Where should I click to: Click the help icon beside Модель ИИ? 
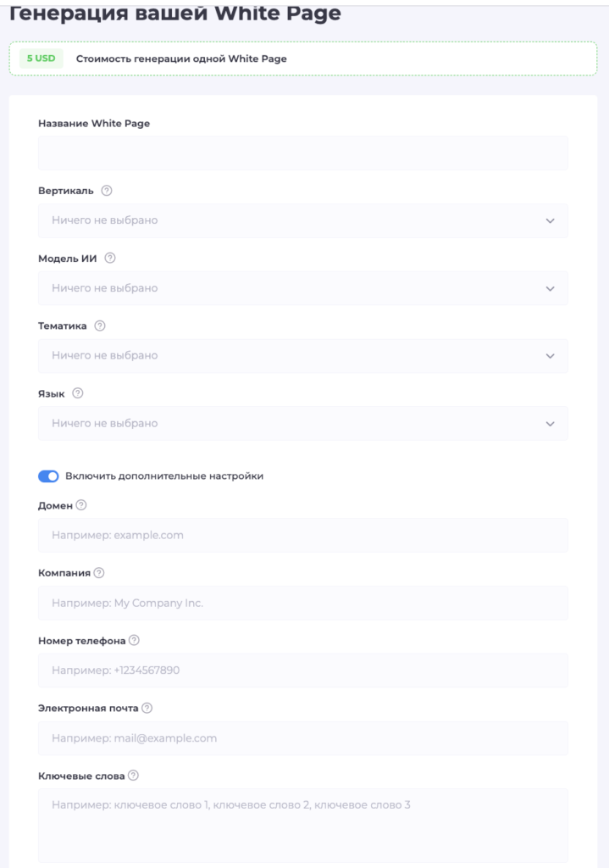pyautogui.click(x=110, y=258)
